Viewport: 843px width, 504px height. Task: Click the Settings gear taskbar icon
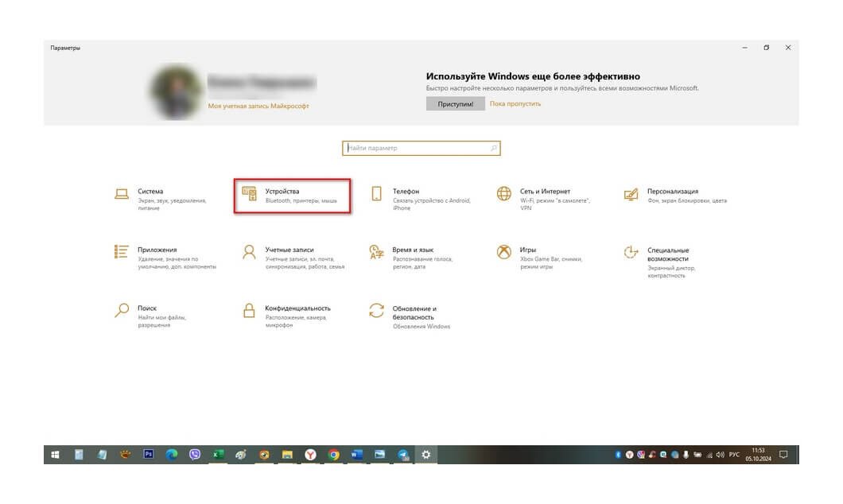coord(425,455)
